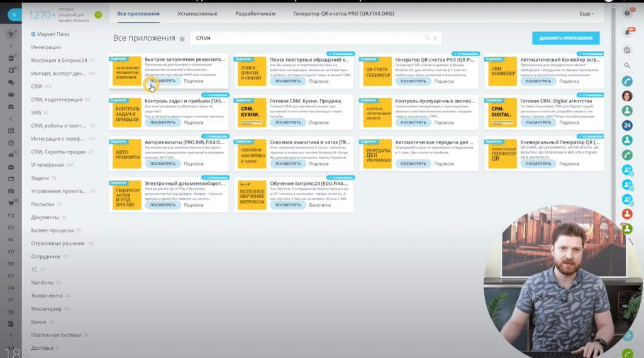Select the 'Интеграции' category

coord(46,47)
